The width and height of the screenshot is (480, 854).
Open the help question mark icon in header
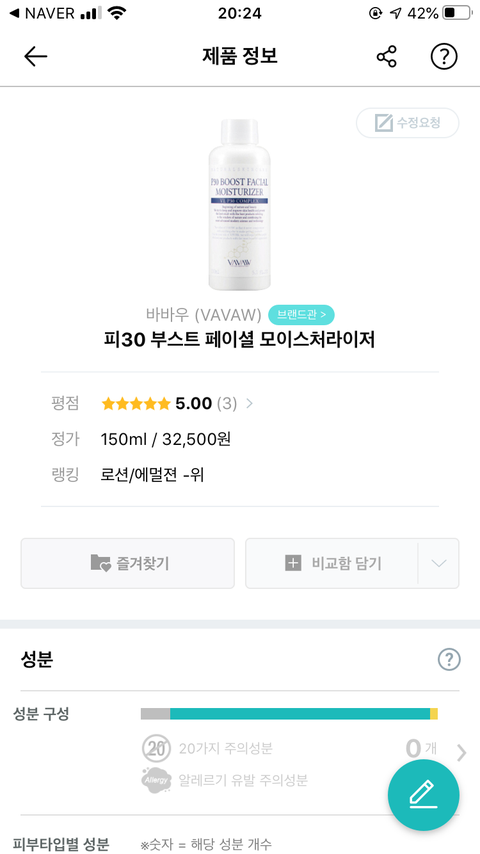[x=444, y=57]
